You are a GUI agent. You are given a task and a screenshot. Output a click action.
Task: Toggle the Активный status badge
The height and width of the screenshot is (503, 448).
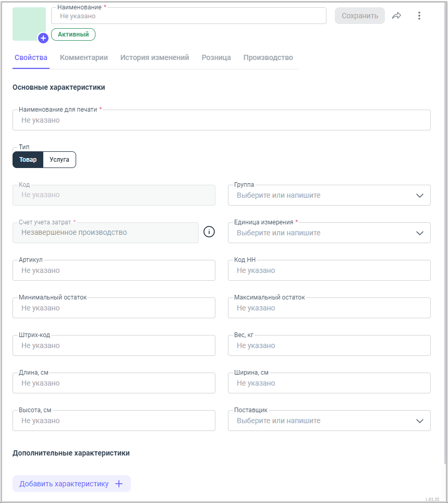tap(73, 34)
